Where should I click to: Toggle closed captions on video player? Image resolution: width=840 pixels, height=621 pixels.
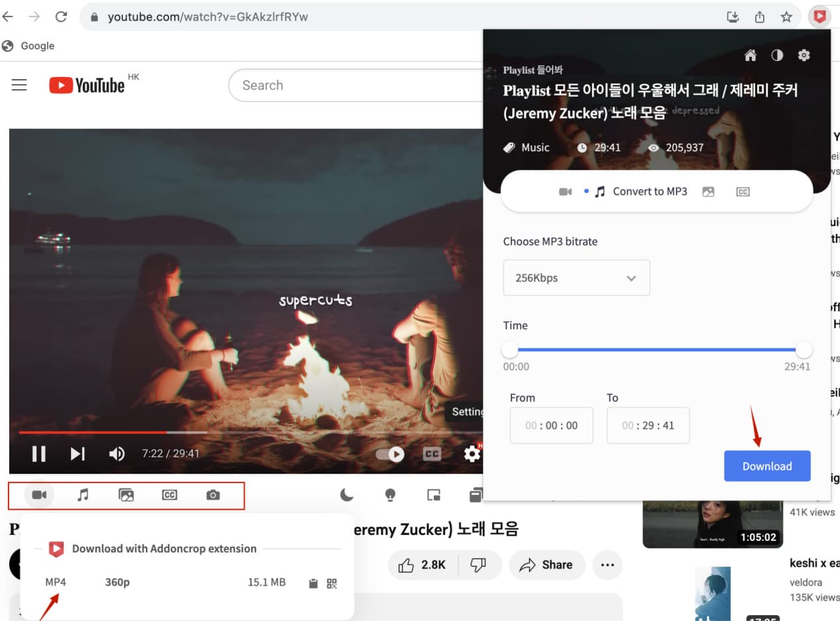[x=432, y=454]
